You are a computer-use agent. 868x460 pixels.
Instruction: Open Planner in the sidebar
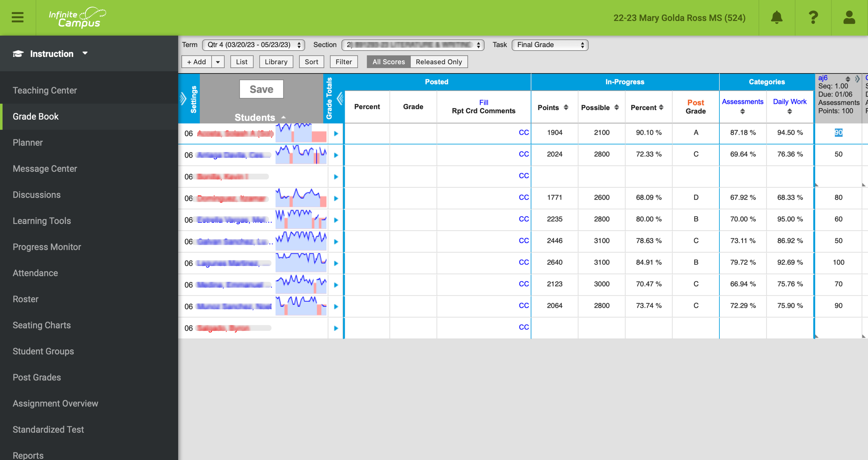(x=28, y=143)
